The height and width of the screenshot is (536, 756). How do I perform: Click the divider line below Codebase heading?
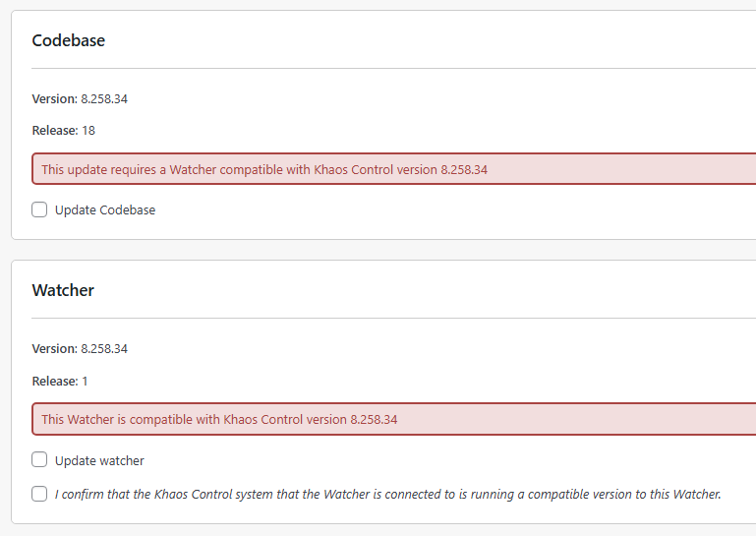[x=393, y=69]
